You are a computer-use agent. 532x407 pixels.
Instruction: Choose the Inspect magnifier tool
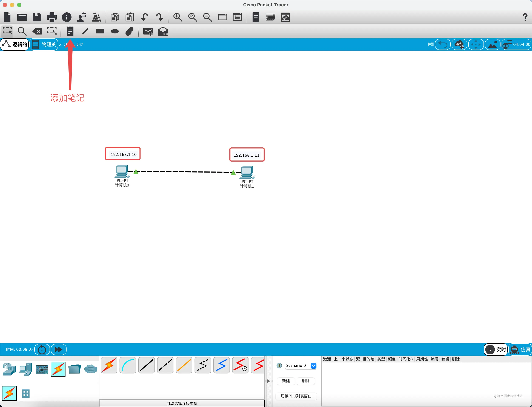pos(22,31)
